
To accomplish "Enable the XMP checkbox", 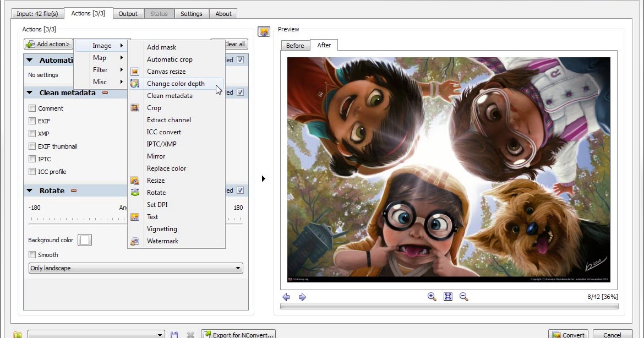I will [x=32, y=133].
